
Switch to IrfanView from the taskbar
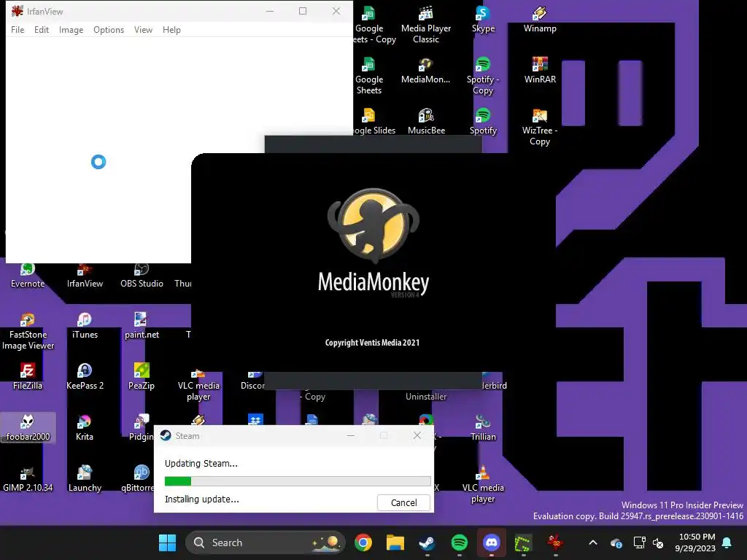pyautogui.click(x=555, y=542)
